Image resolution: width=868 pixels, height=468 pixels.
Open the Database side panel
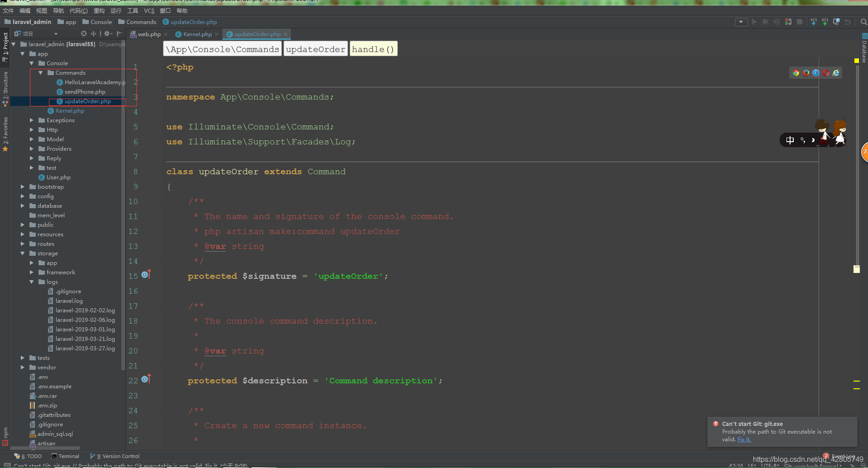[864, 48]
